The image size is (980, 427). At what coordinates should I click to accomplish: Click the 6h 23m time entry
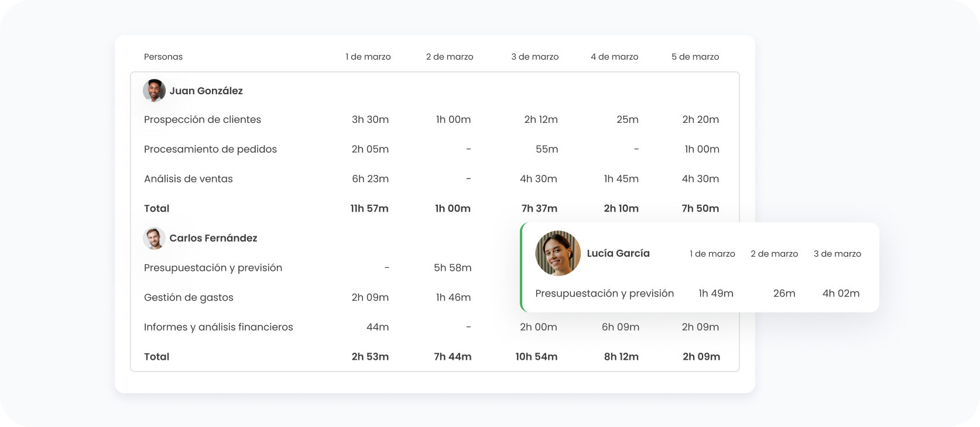point(370,179)
